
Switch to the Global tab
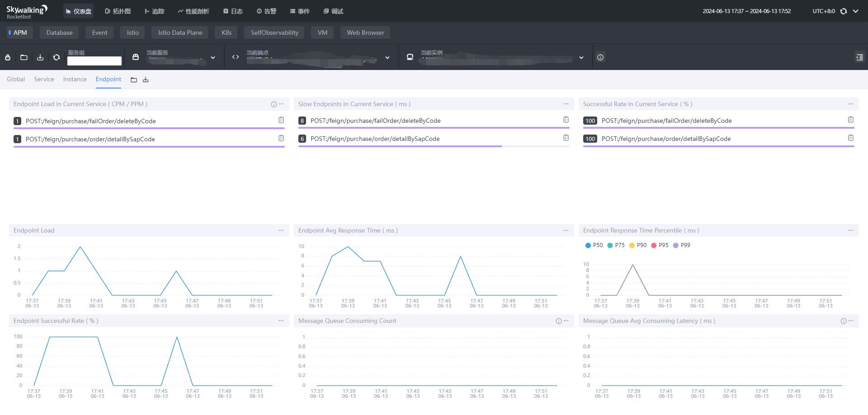pyautogui.click(x=16, y=79)
